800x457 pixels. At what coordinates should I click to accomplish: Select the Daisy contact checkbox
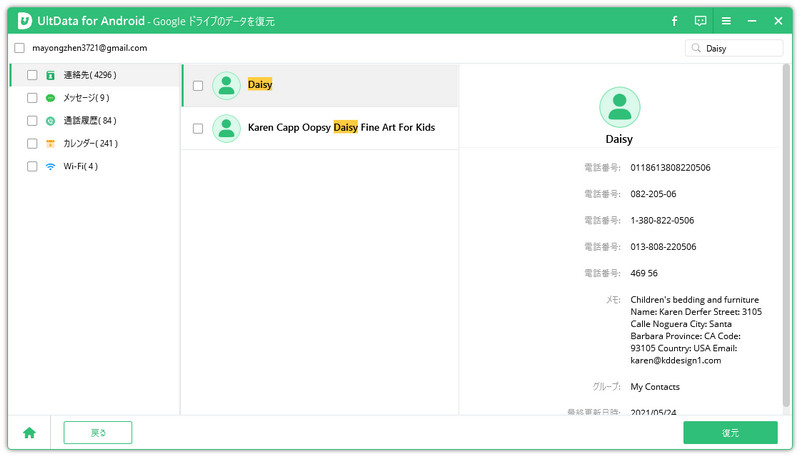click(x=198, y=86)
